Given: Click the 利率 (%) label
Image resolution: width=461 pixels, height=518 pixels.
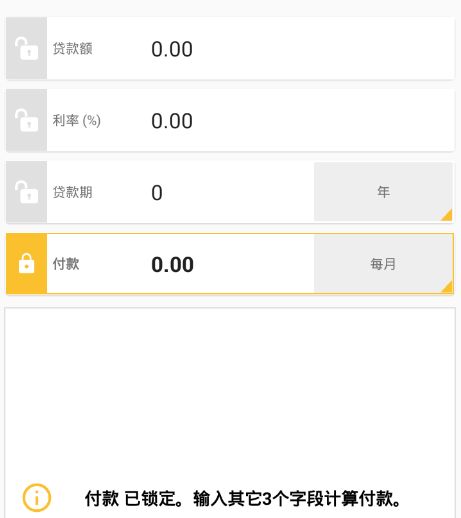Looking at the screenshot, I should pos(77,120).
